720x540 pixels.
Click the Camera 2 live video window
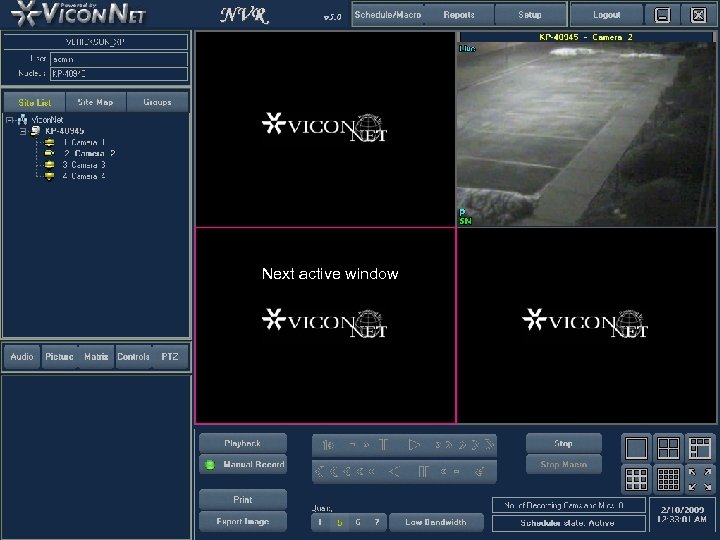coord(585,134)
